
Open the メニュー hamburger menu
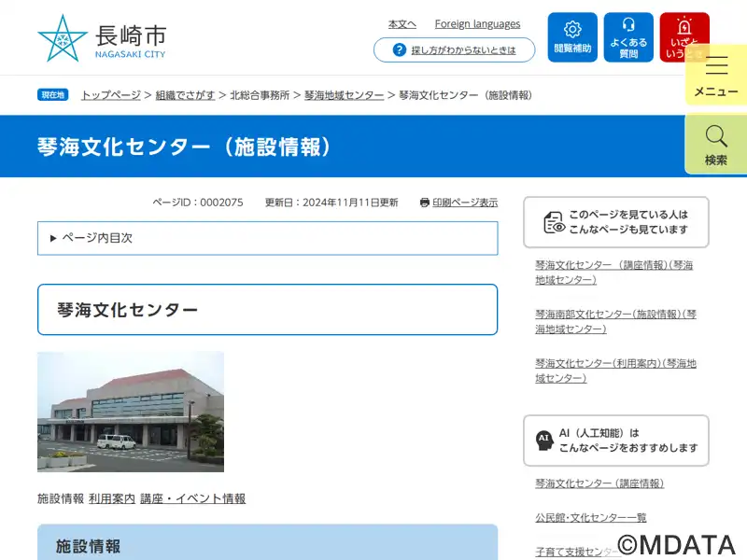click(x=716, y=75)
